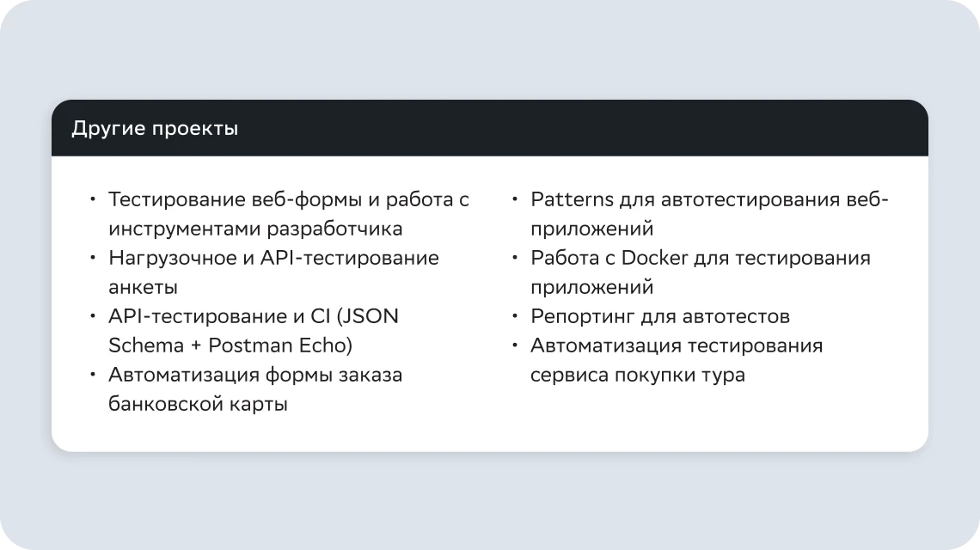Select "Patterns для автотестирования веб-приложений" item
The height and width of the screenshot is (550, 980).
coord(709,215)
